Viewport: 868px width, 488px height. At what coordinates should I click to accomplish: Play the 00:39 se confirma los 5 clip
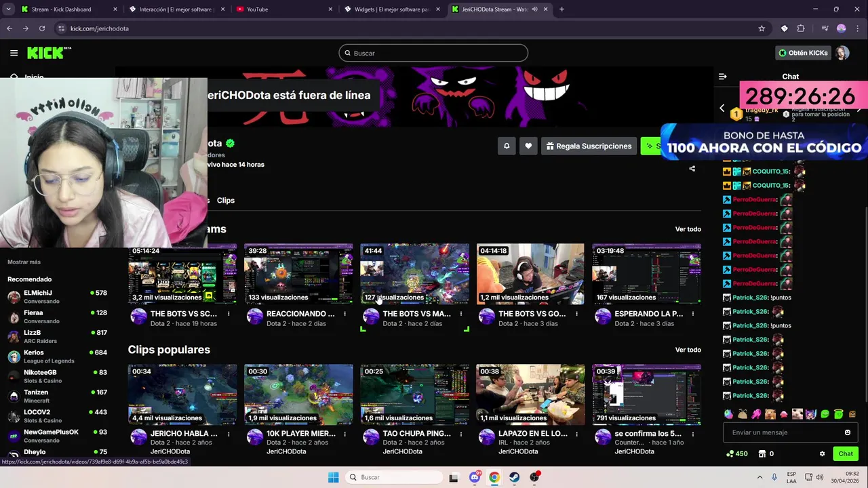coord(646,394)
